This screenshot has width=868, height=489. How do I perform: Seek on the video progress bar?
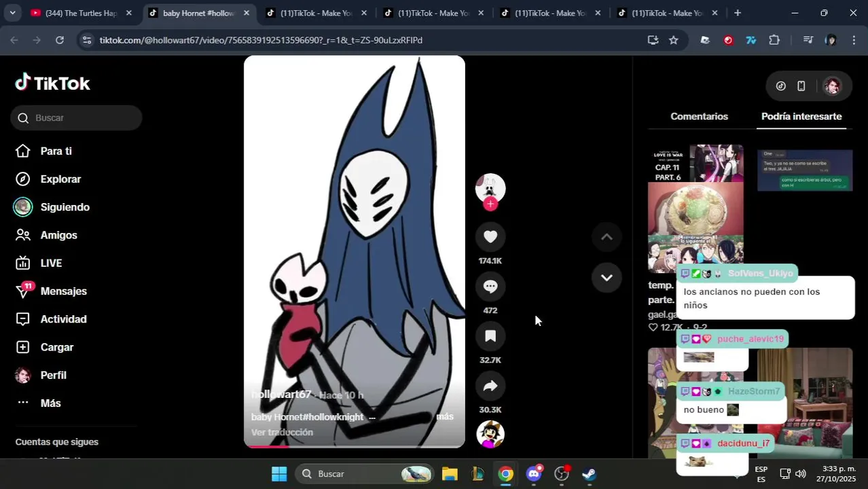click(355, 446)
